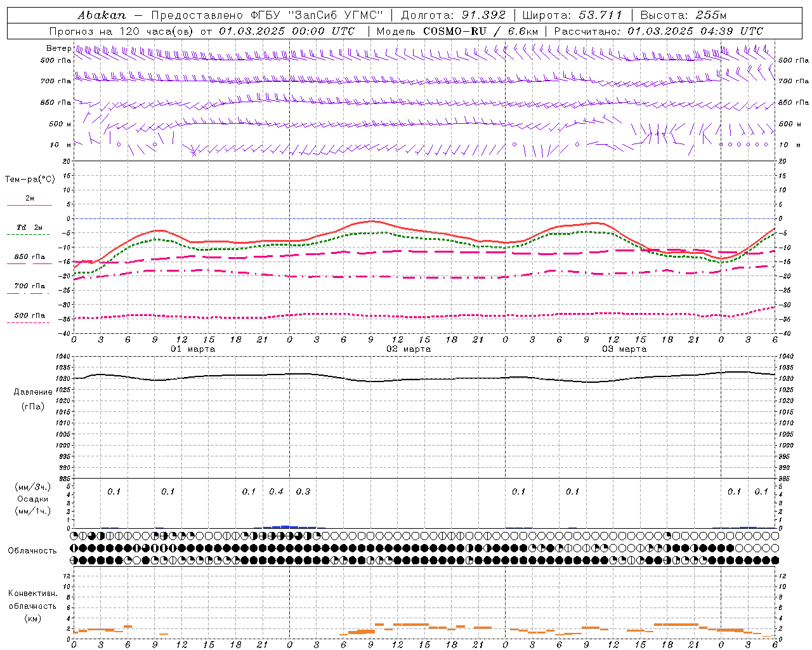Click the "0.4" precipitation amount value
This screenshot has height=650, width=812.
pos(276,491)
